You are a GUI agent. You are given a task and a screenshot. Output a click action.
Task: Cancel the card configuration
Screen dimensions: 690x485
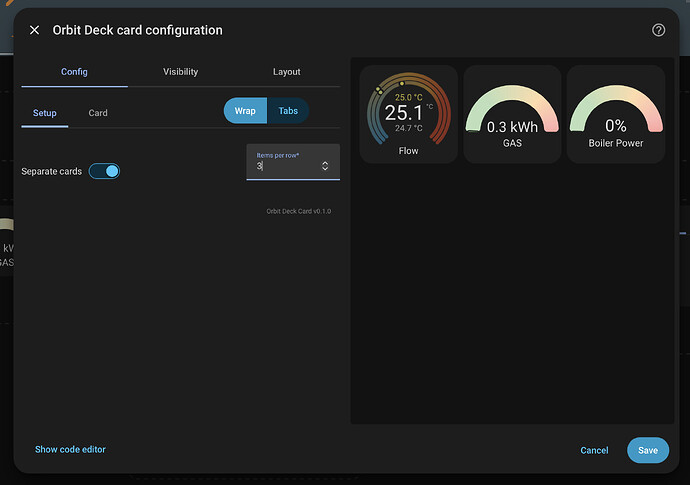coord(594,450)
